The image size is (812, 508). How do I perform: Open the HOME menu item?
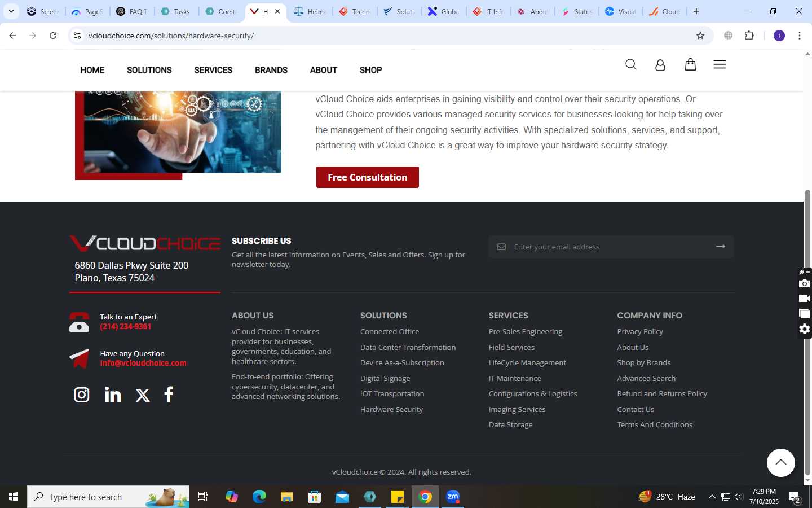click(x=92, y=70)
